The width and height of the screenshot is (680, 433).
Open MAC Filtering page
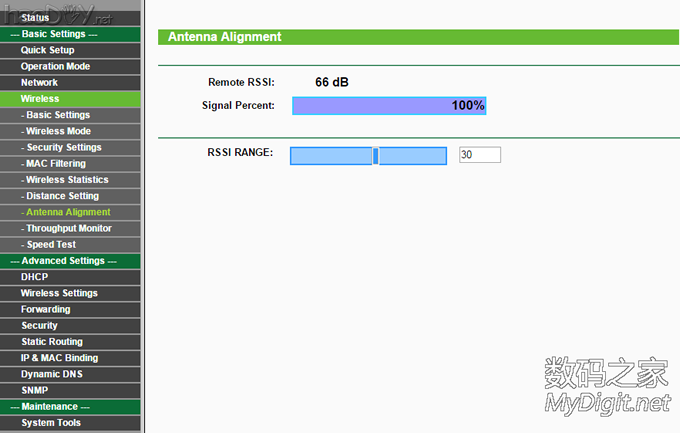(x=55, y=163)
